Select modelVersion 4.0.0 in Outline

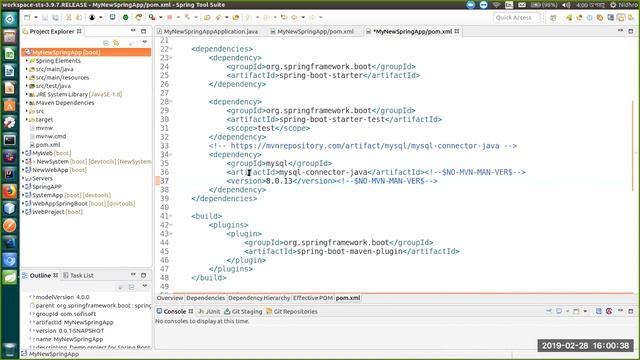point(62,297)
